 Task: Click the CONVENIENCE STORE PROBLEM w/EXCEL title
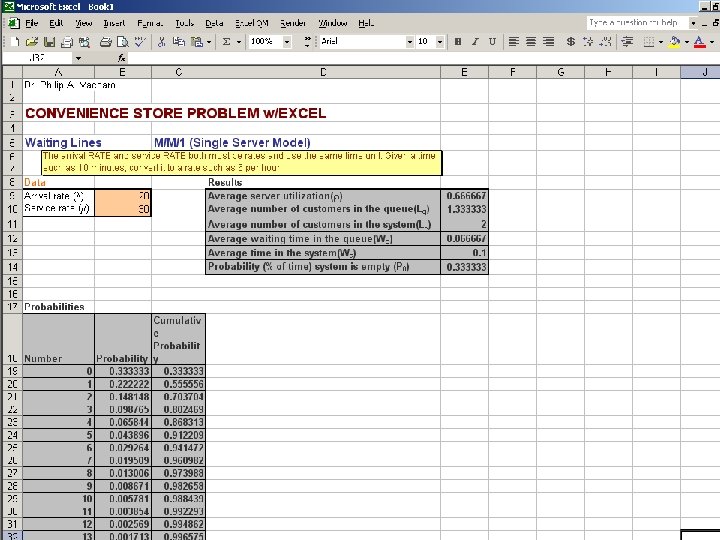175,113
